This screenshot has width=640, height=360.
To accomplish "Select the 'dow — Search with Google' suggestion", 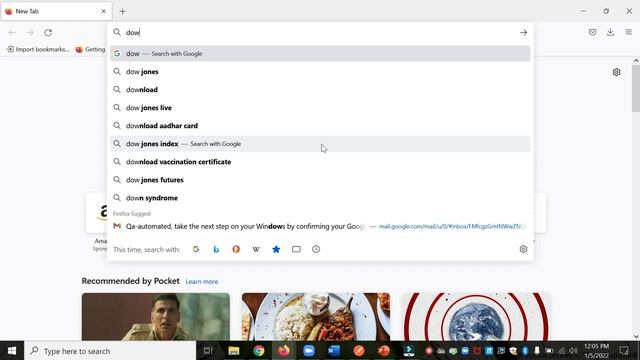I will [x=320, y=53].
